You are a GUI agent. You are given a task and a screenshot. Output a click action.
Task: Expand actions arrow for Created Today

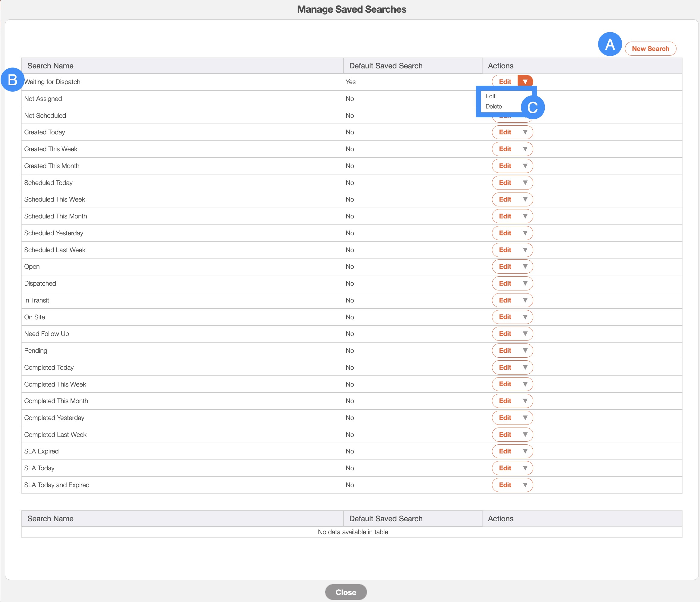(x=525, y=132)
